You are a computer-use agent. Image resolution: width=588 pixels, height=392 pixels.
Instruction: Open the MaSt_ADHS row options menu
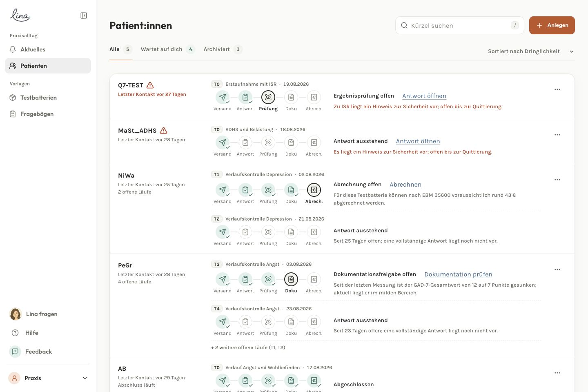click(557, 135)
